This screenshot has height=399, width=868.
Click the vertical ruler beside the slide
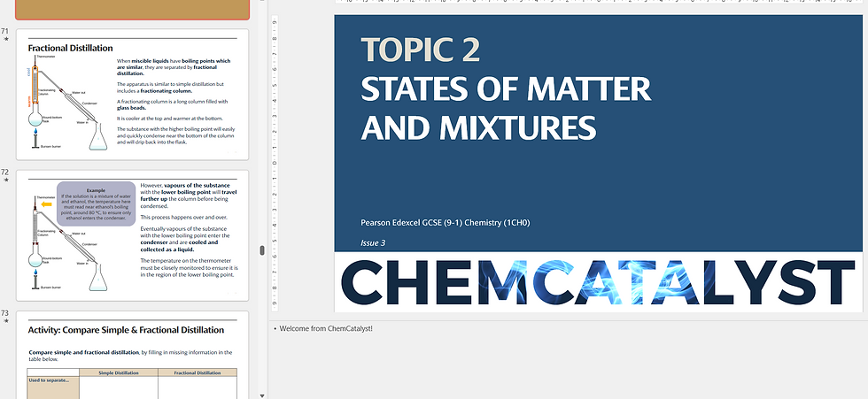coord(275,163)
